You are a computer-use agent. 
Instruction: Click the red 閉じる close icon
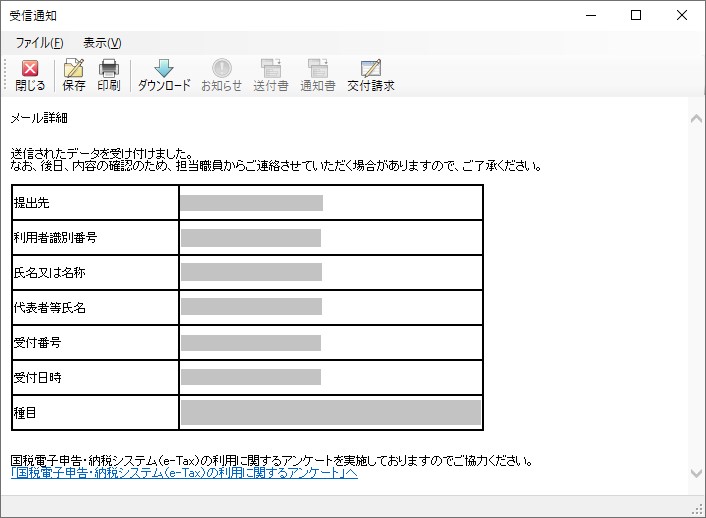click(30, 69)
